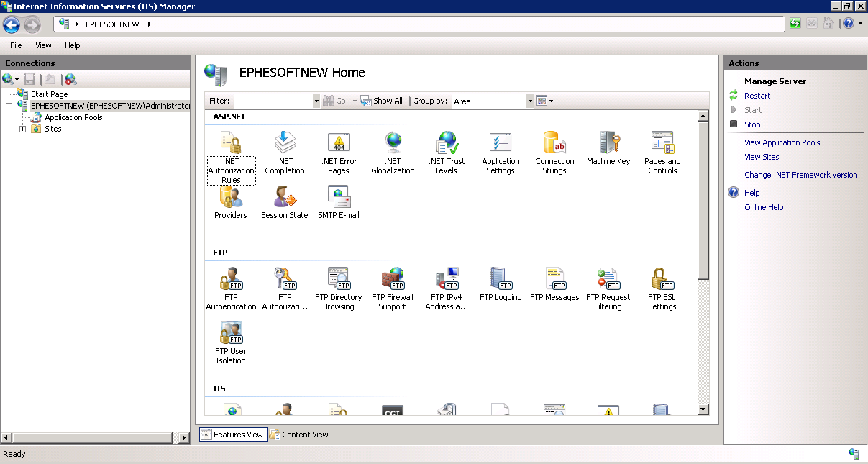The width and height of the screenshot is (868, 464).
Task: Open .NET Authorization Rules feature
Action: pyautogui.click(x=231, y=158)
